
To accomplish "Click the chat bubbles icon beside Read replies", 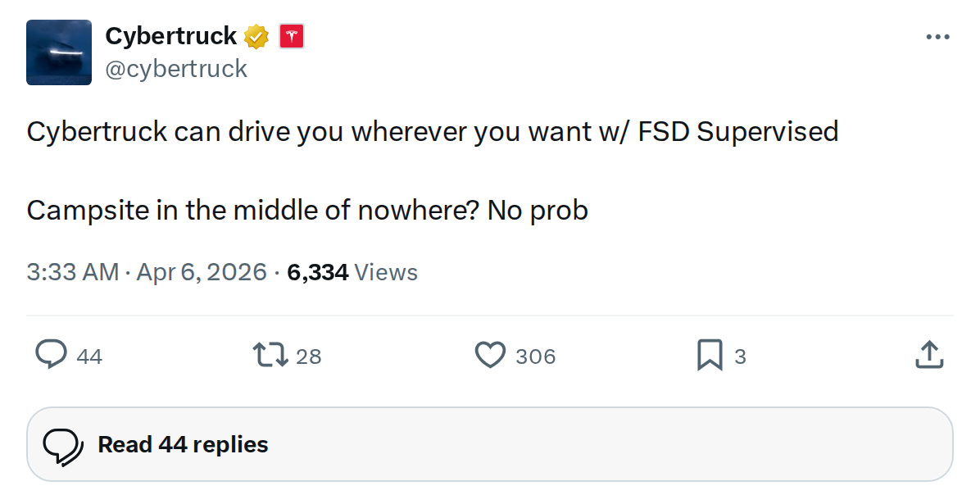I will click(x=63, y=445).
